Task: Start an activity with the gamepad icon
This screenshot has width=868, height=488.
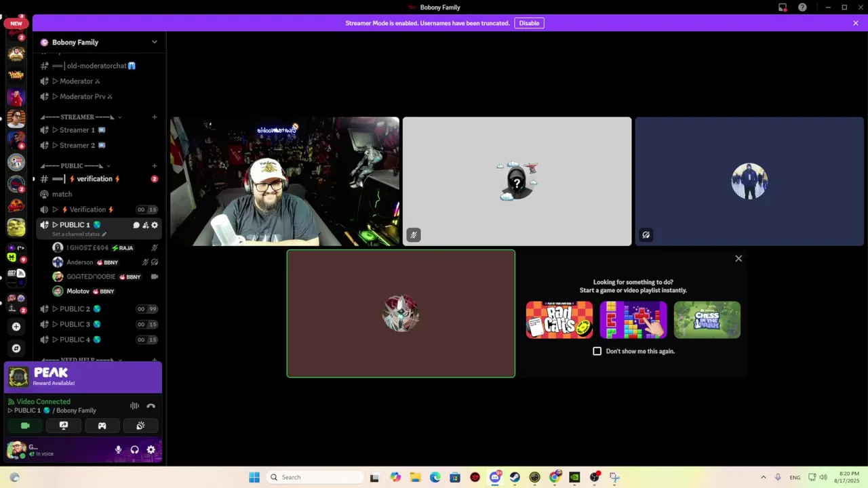Action: tap(102, 426)
